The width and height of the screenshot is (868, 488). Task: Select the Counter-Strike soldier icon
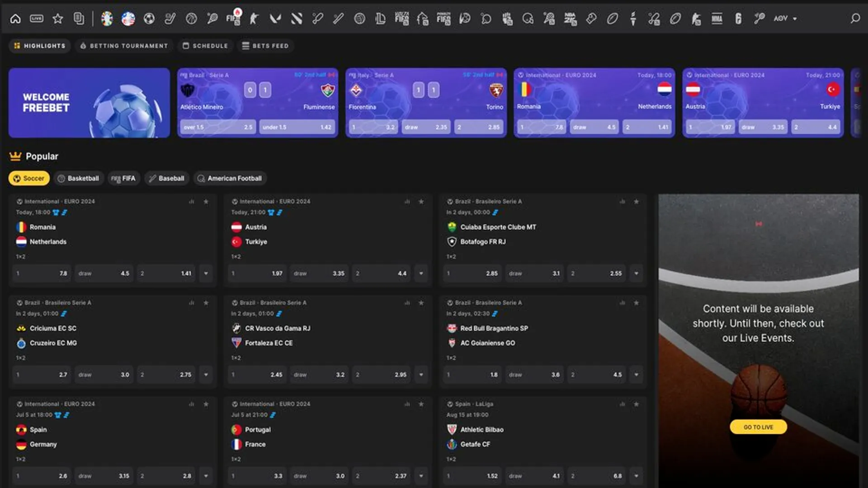pos(254,19)
